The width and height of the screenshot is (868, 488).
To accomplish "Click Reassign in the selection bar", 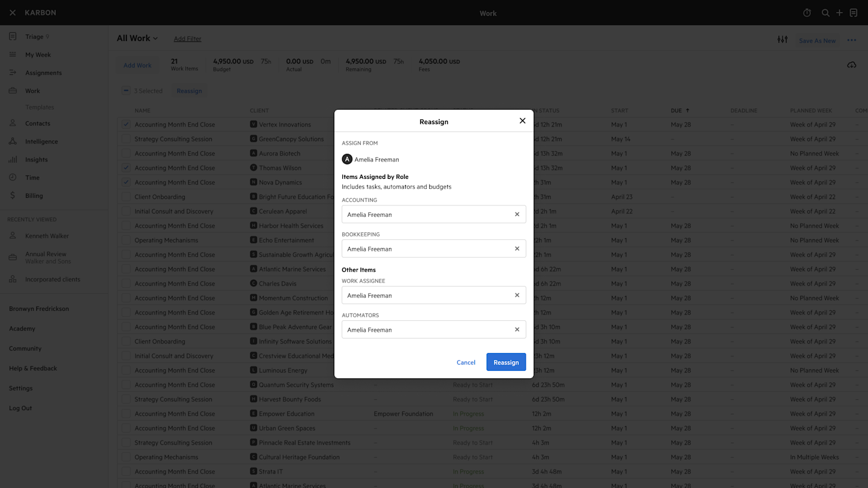I will 189,91.
